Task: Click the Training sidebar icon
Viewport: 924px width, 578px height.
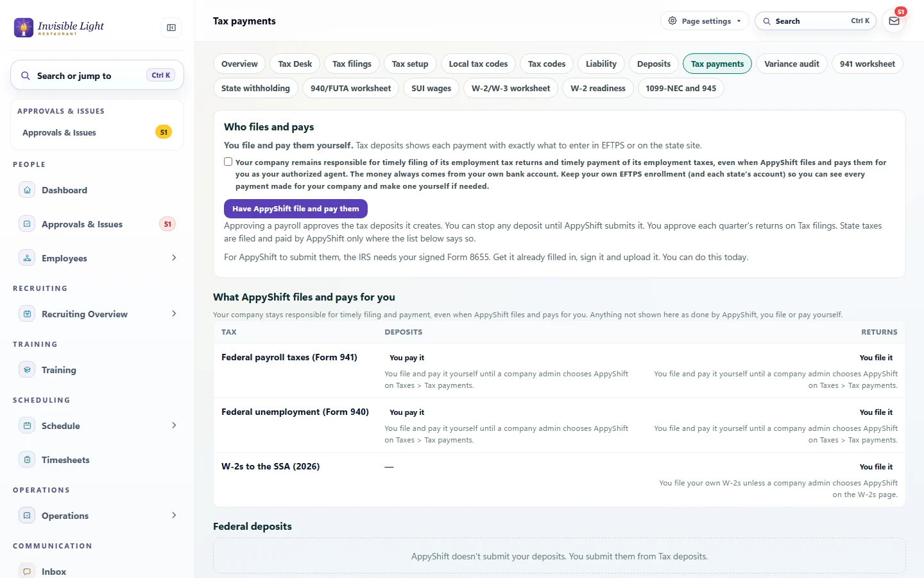Action: pos(27,370)
